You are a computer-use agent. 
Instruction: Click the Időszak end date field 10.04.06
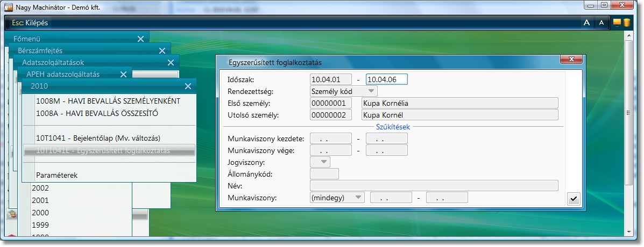coord(387,79)
